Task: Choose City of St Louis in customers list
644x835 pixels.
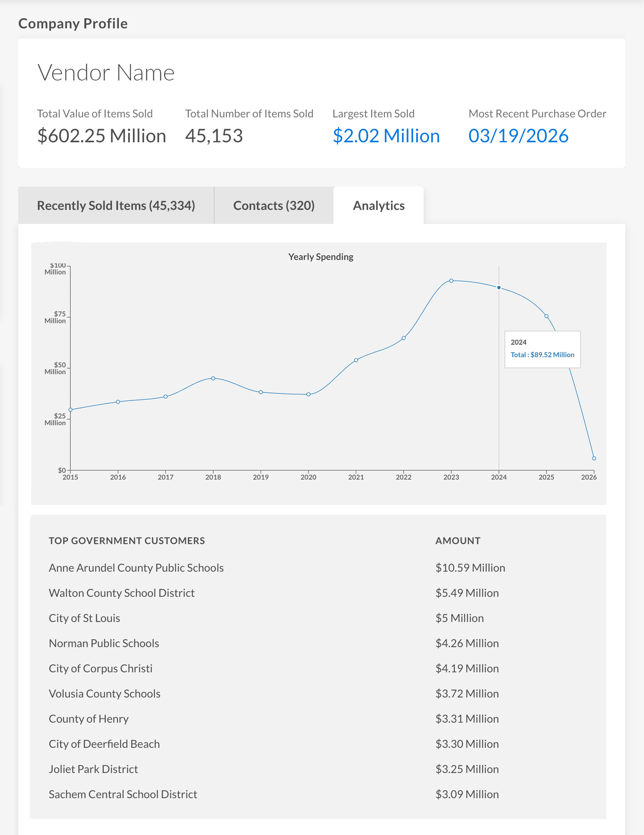Action: click(x=84, y=618)
